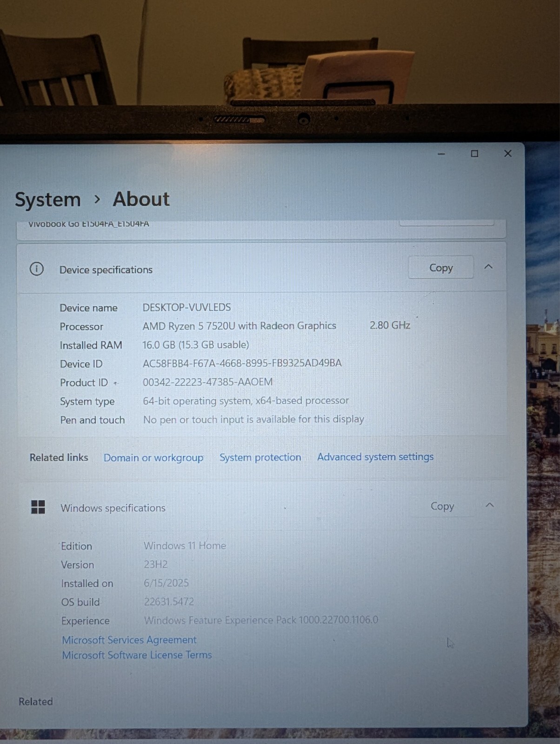Click the 64-bit operating system text
Viewport: 560px width, 744px height.
[x=246, y=400]
